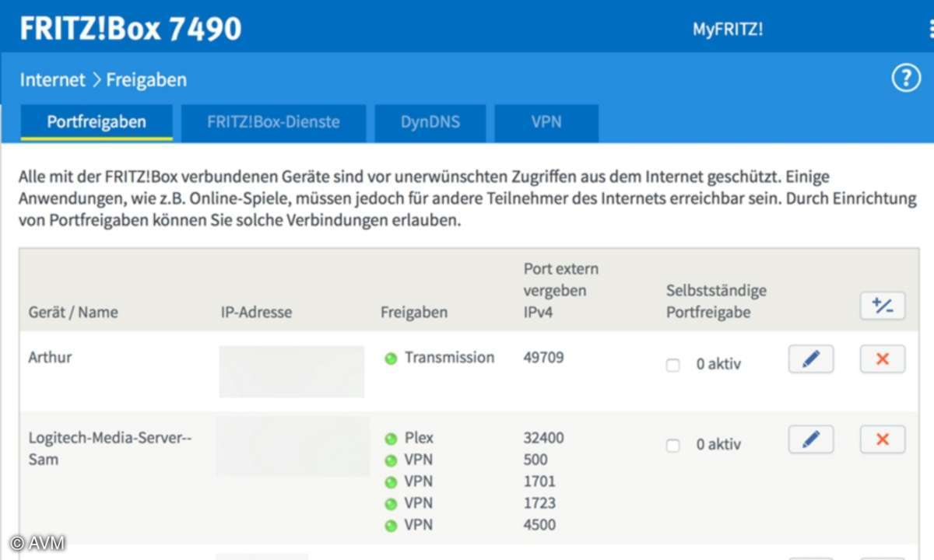
Task: Click port value 500
Action: [x=535, y=460]
